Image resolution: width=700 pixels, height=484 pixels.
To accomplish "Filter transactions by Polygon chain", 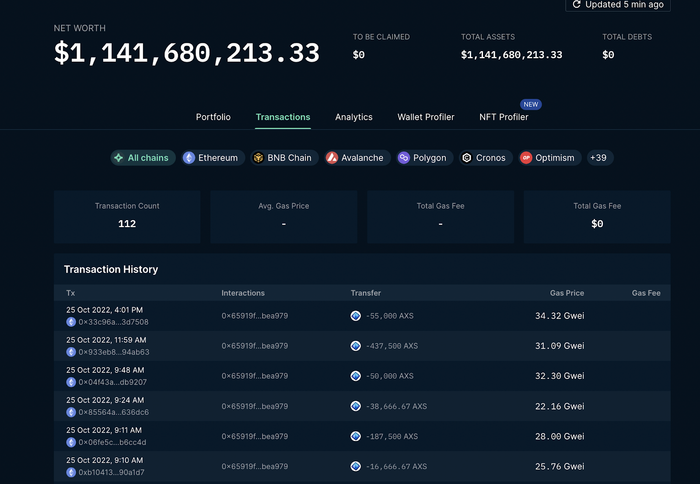I will point(425,158).
